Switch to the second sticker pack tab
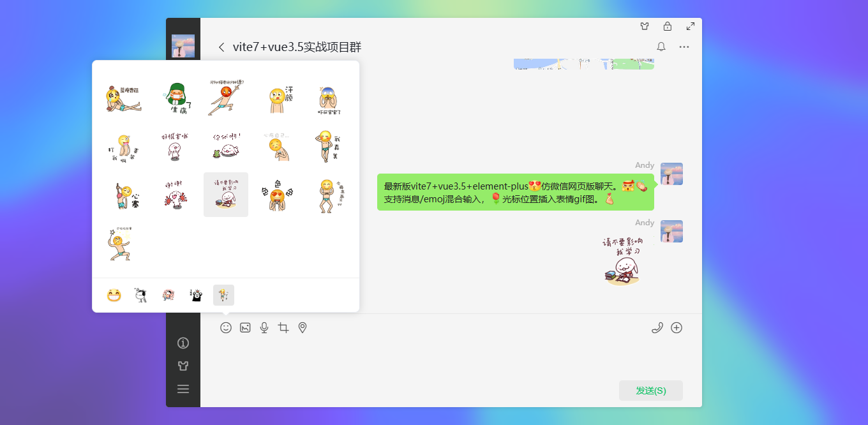Image resolution: width=868 pixels, height=425 pixels. [141, 295]
